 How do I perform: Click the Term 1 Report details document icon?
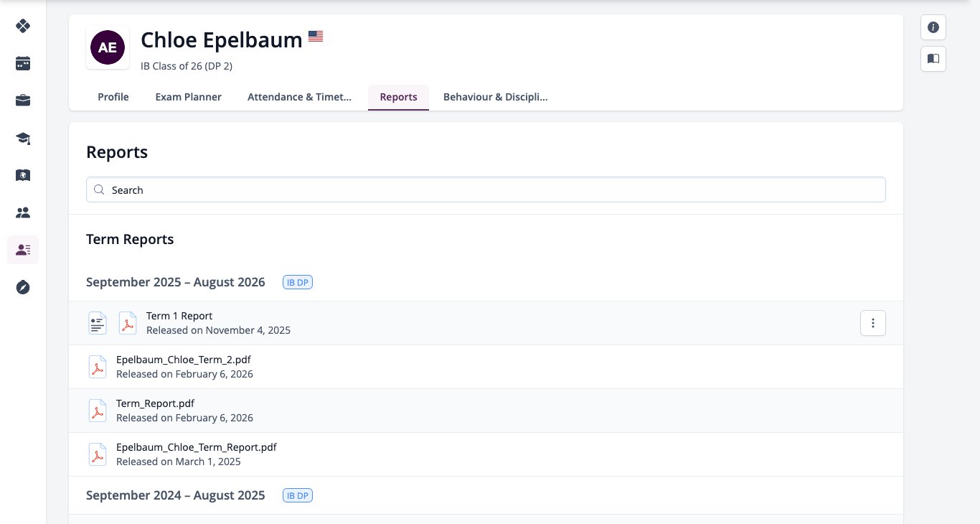tap(98, 323)
